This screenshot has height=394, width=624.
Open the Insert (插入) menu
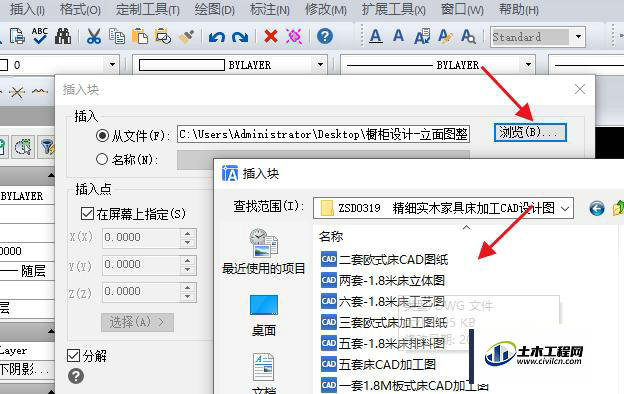pyautogui.click(x=27, y=9)
